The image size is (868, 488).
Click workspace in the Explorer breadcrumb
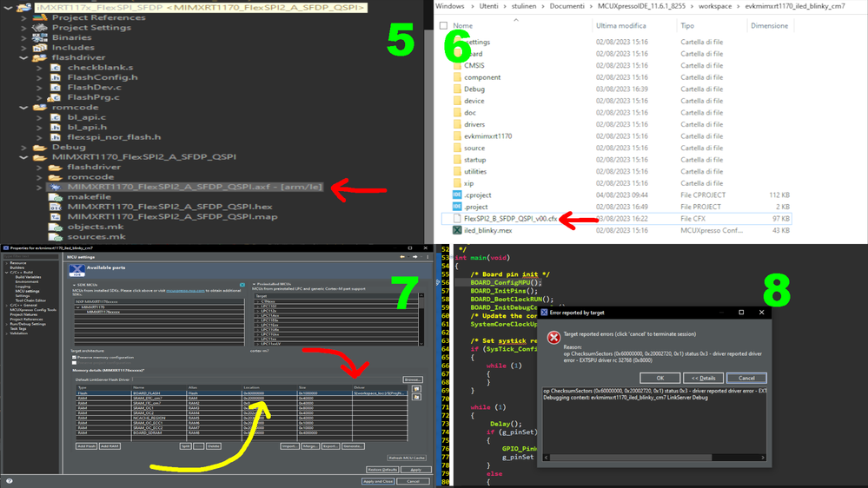[714, 6]
